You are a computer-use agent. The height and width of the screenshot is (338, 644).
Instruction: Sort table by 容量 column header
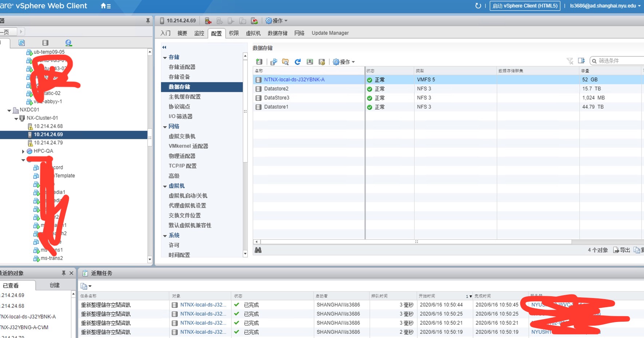[x=610, y=71]
